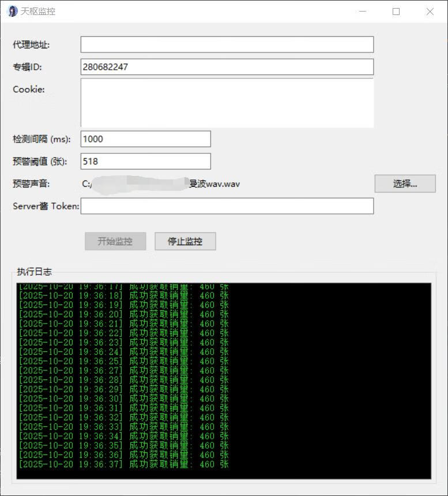Edit the 预警阈值 field showing 518
This screenshot has width=448, height=496.
[x=146, y=161]
